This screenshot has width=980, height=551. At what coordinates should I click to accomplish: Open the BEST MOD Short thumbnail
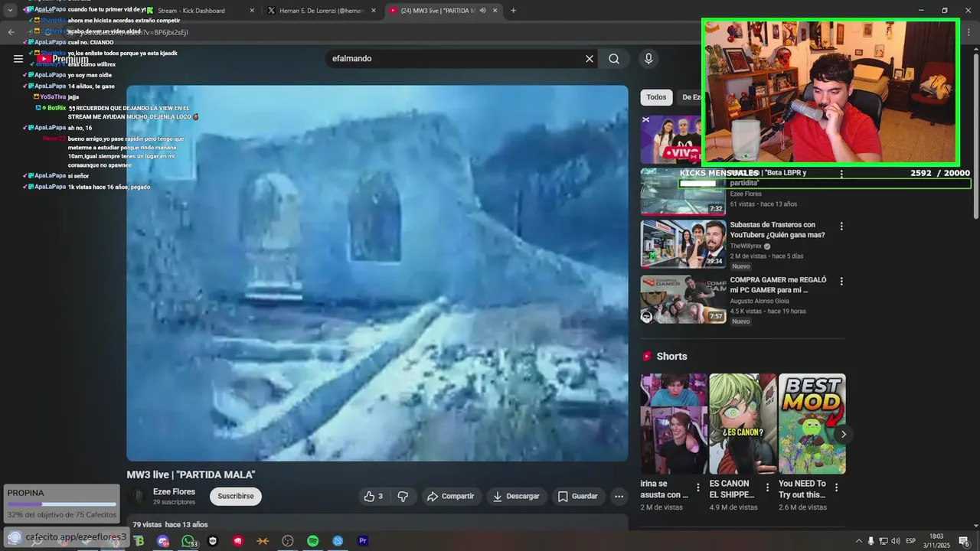point(812,424)
